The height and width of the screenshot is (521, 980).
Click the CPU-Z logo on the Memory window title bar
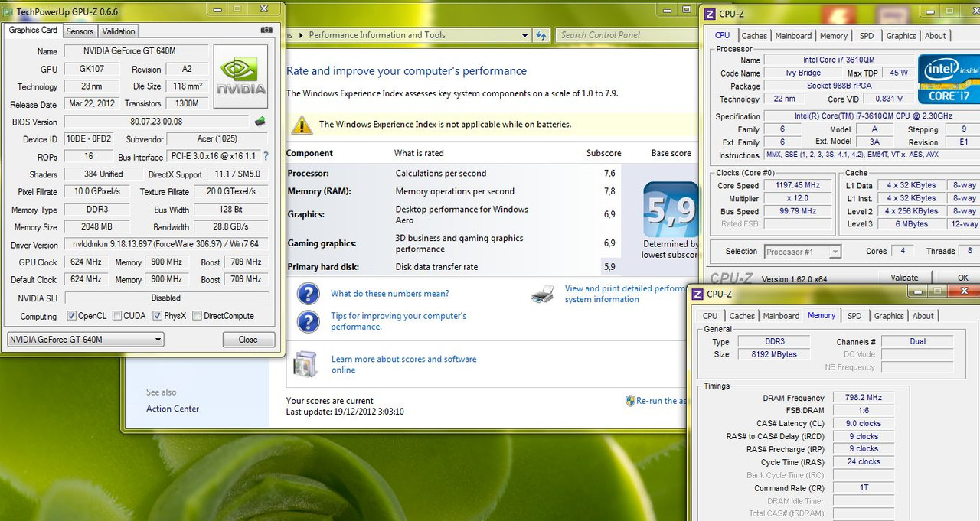pyautogui.click(x=697, y=294)
